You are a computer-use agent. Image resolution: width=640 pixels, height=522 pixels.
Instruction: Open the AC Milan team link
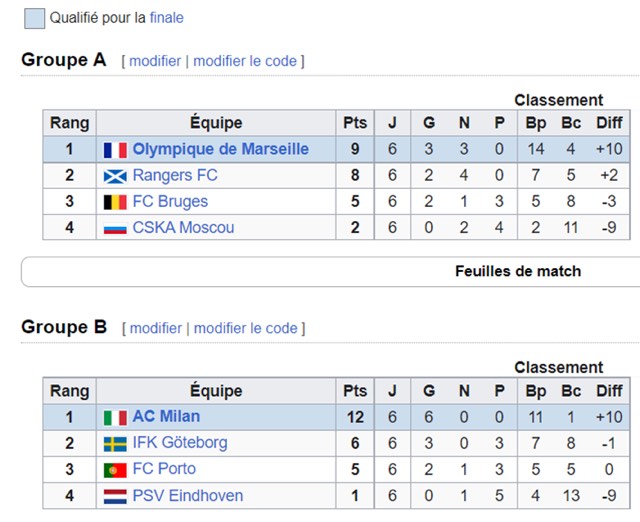166,417
